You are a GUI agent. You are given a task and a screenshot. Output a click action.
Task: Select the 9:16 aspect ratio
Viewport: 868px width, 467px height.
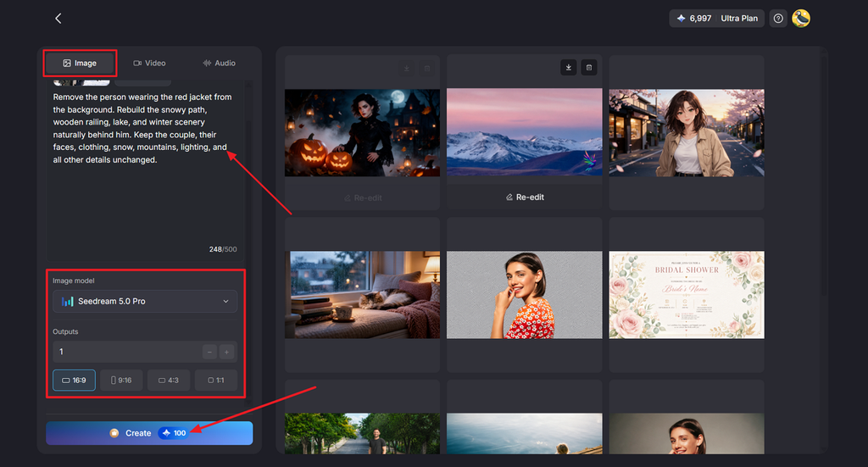(x=121, y=381)
